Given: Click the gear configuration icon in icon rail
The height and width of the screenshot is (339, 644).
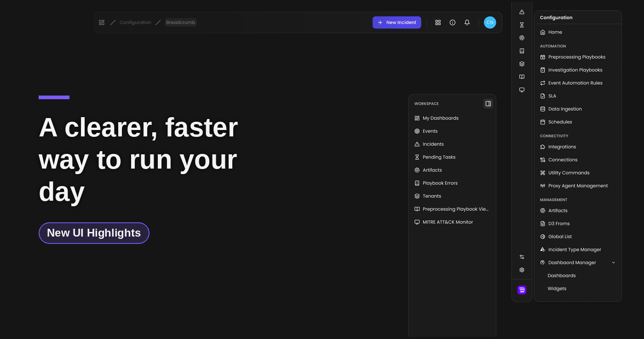Looking at the screenshot, I should click(x=522, y=270).
